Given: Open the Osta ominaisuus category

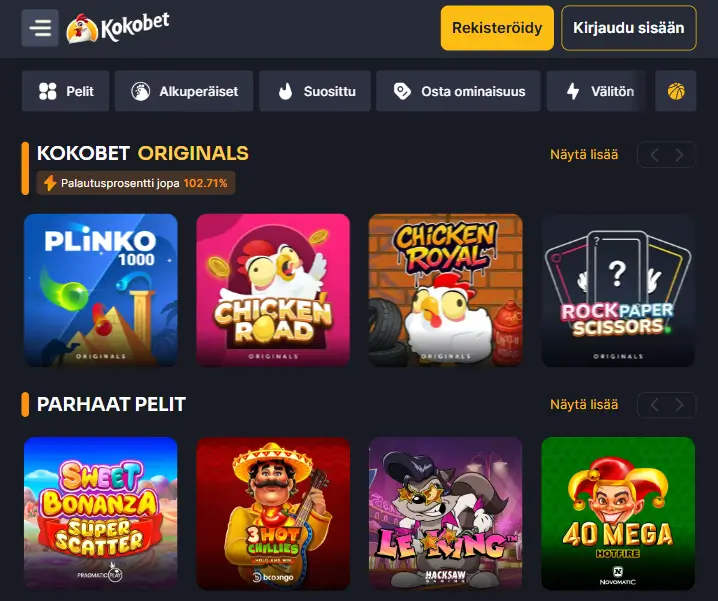Looking at the screenshot, I should [x=458, y=91].
